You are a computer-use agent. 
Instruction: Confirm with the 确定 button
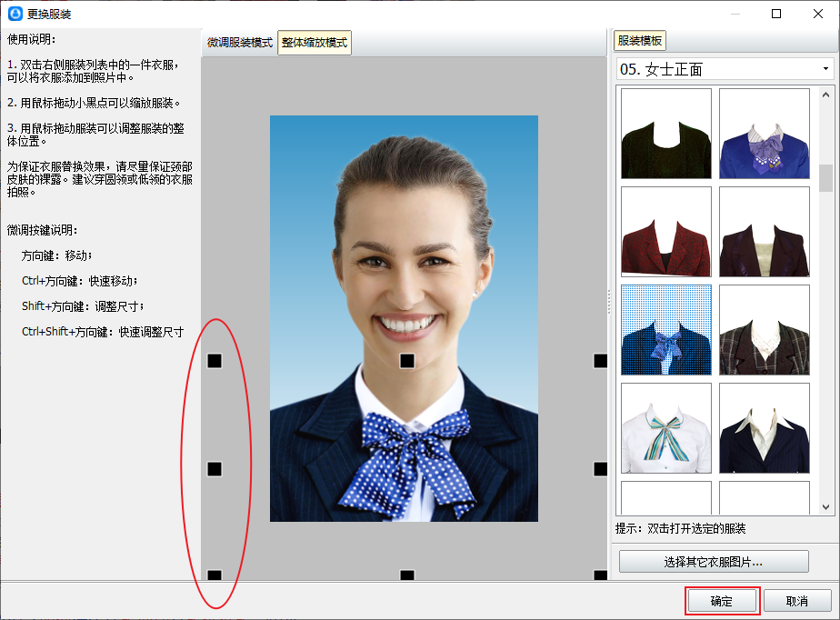click(722, 601)
